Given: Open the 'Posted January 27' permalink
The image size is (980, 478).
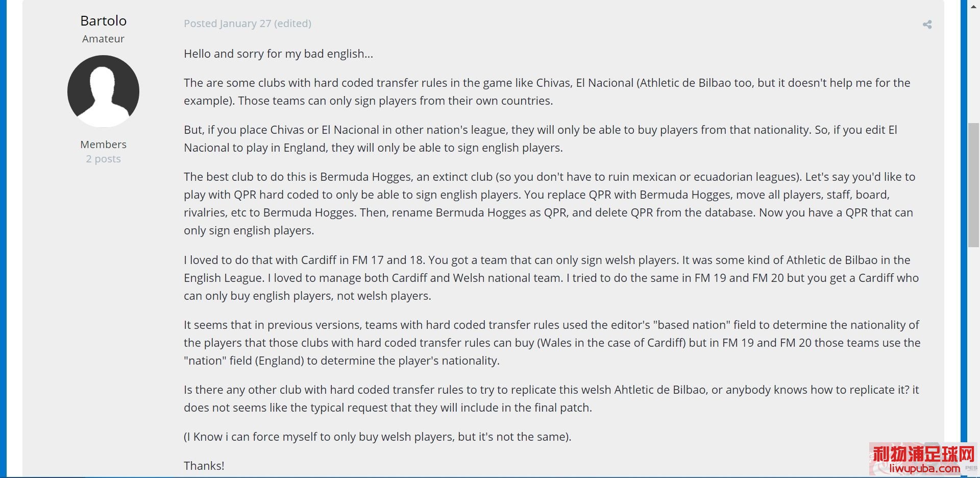Looking at the screenshot, I should (x=227, y=23).
